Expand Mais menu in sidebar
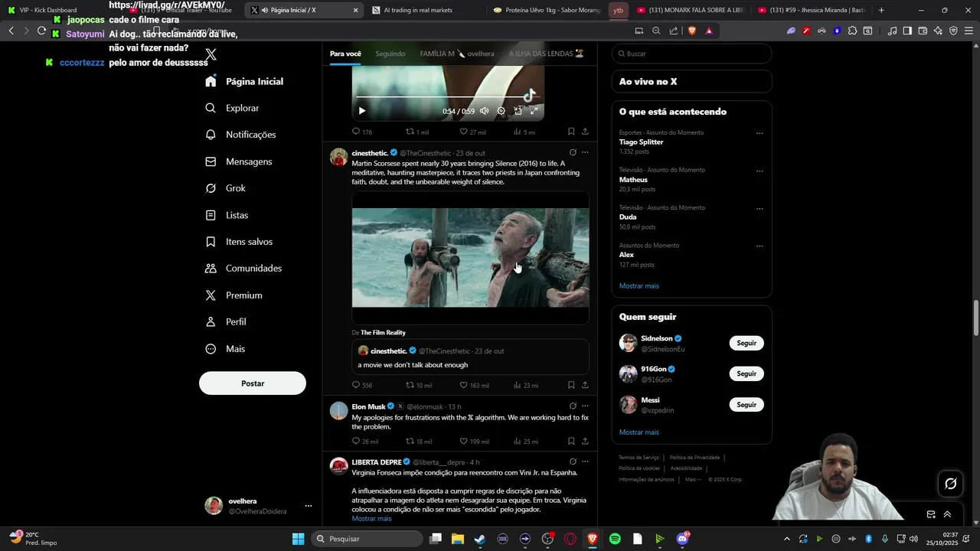This screenshot has height=551, width=980. click(225, 349)
